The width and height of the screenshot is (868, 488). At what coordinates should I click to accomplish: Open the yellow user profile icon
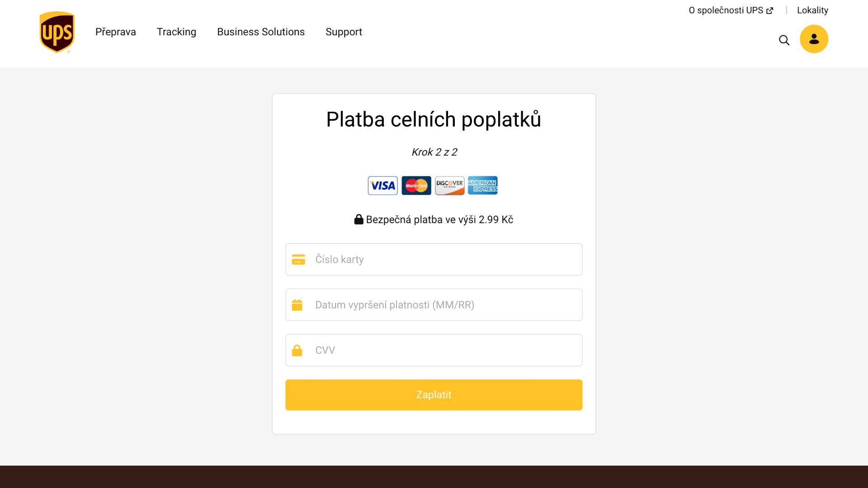click(814, 39)
